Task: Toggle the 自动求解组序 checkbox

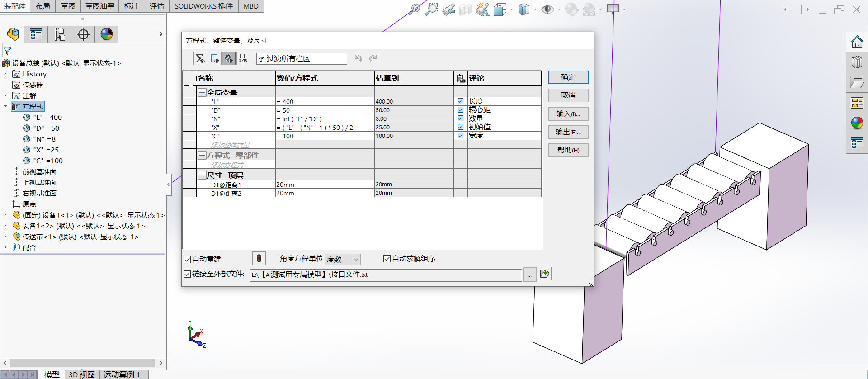Action: point(387,259)
